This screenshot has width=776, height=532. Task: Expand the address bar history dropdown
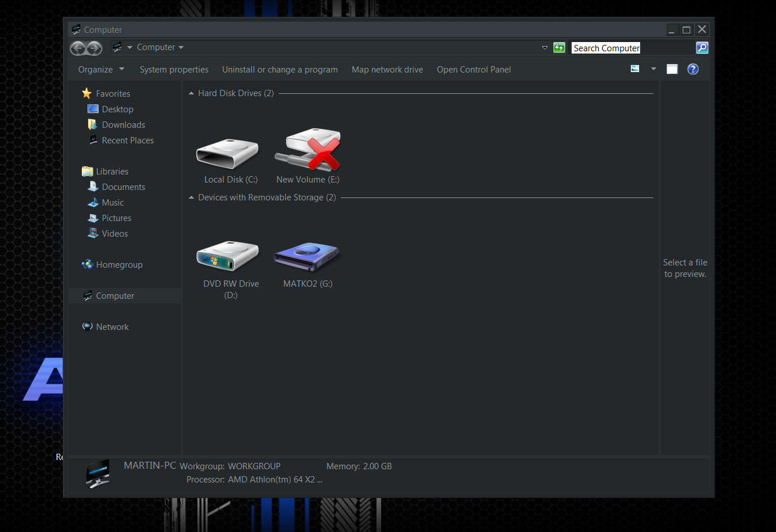tap(545, 48)
